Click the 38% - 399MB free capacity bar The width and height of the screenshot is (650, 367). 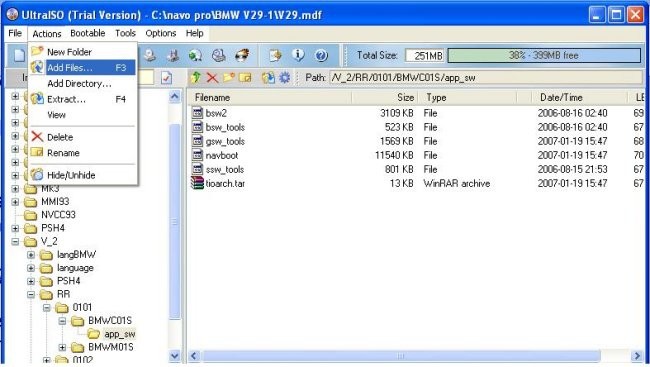click(x=544, y=55)
